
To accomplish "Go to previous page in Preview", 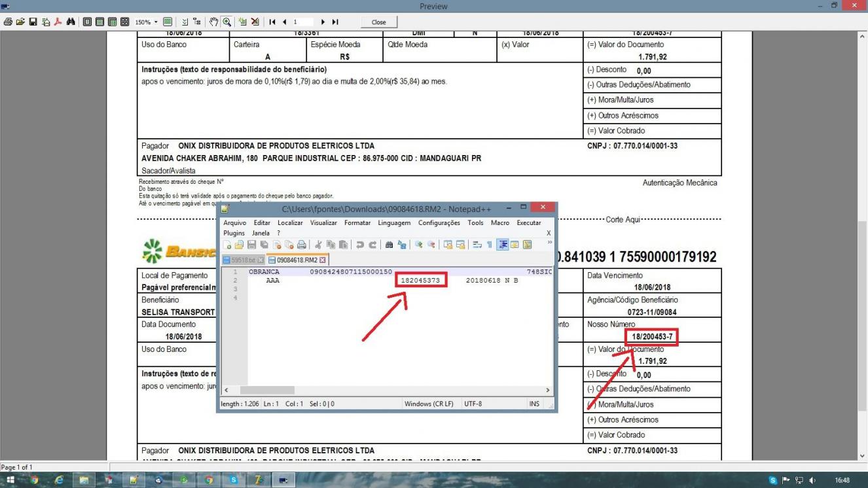I will (284, 22).
